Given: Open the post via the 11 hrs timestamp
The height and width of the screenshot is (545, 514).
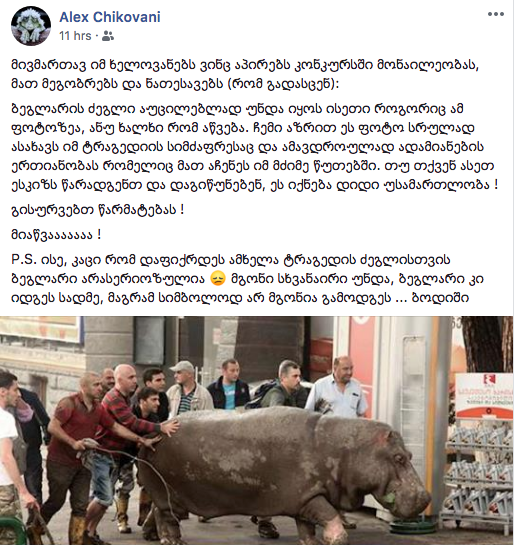Looking at the screenshot, I should 75,36.
